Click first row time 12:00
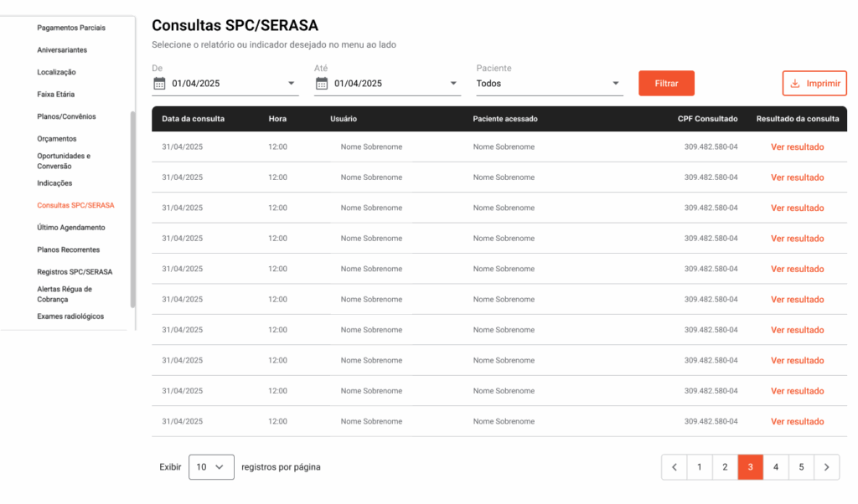The image size is (858, 504). [277, 147]
